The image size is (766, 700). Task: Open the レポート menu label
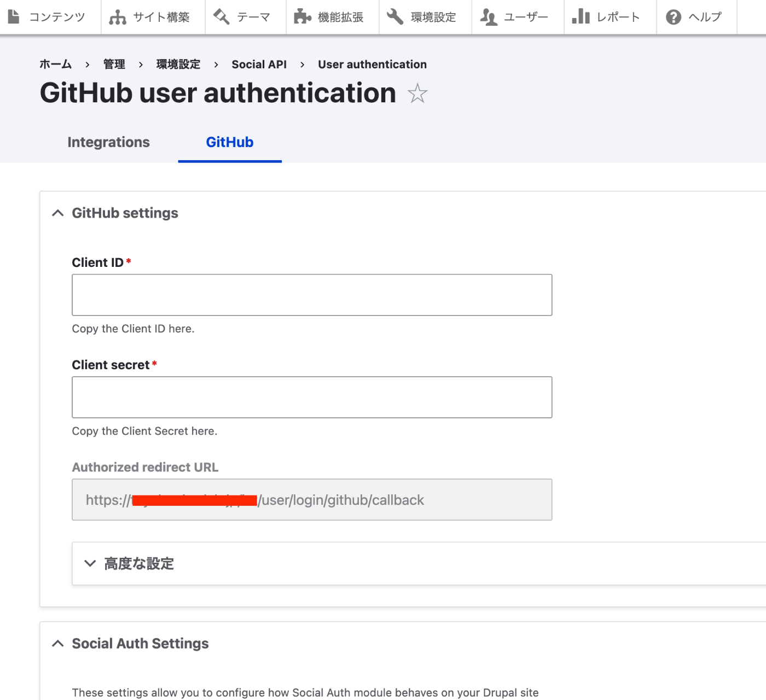(x=618, y=17)
